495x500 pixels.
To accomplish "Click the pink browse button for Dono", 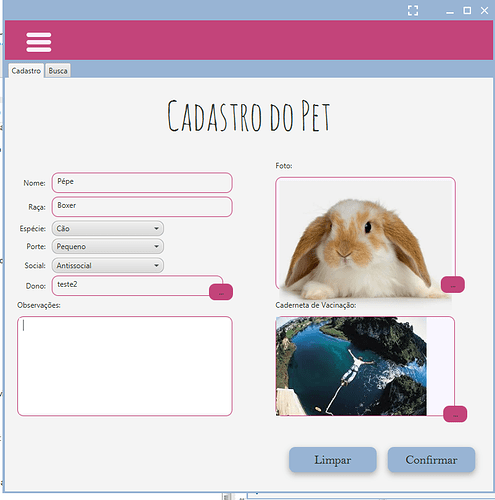I will tap(221, 292).
